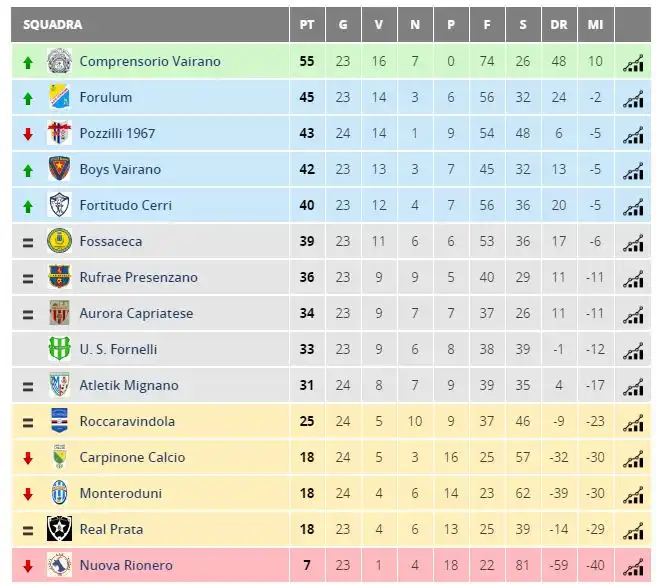Click the U. S. Fornelli green crest
Image resolution: width=656 pixels, height=584 pixels.
pyautogui.click(x=59, y=349)
